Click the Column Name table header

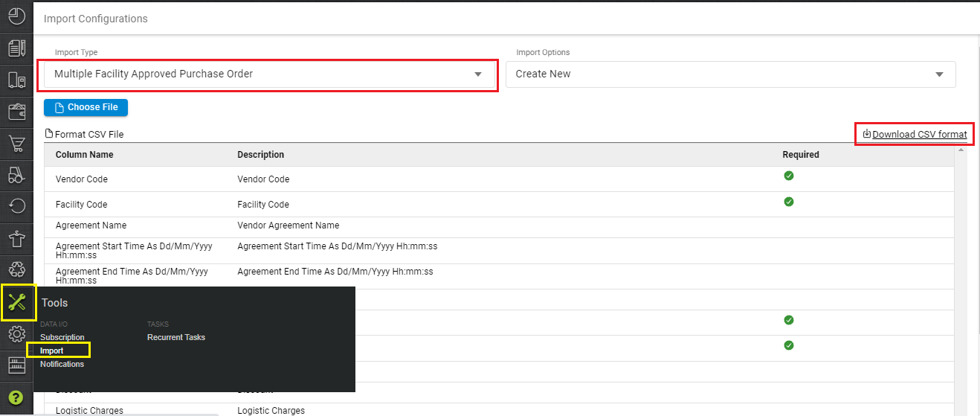(85, 155)
